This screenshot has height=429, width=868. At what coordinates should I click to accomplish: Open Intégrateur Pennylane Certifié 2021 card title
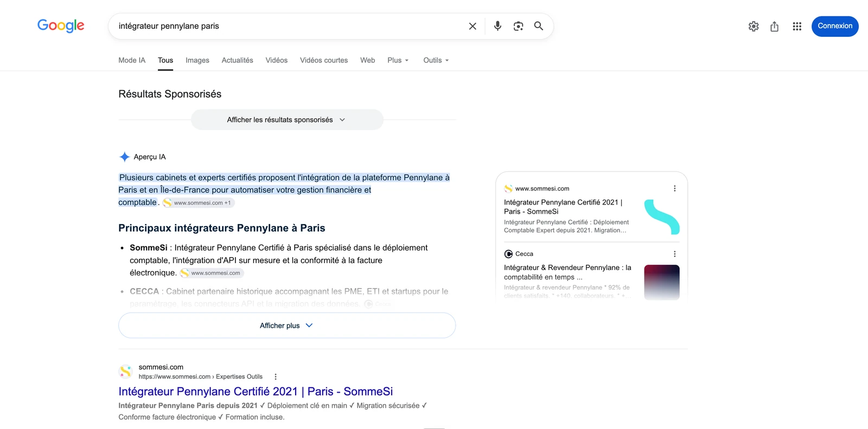tap(563, 207)
